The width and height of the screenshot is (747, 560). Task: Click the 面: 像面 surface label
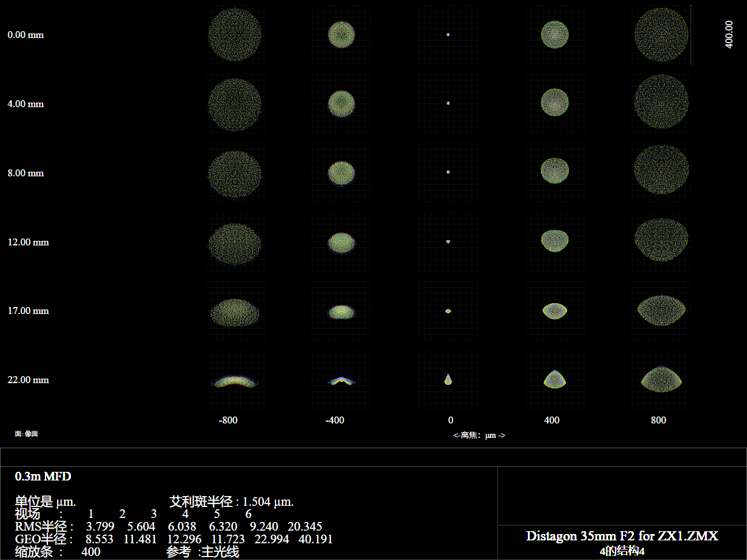pos(27,434)
